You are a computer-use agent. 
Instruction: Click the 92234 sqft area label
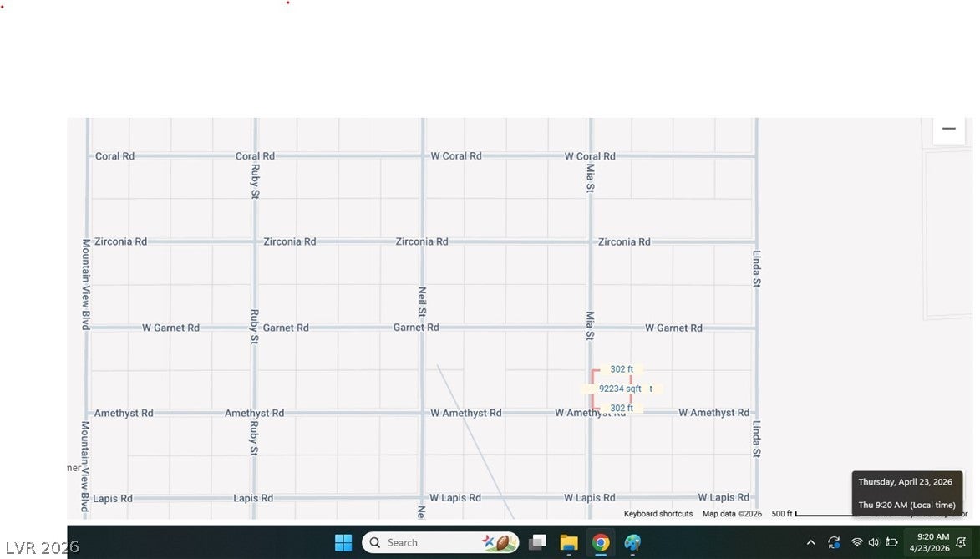click(620, 389)
